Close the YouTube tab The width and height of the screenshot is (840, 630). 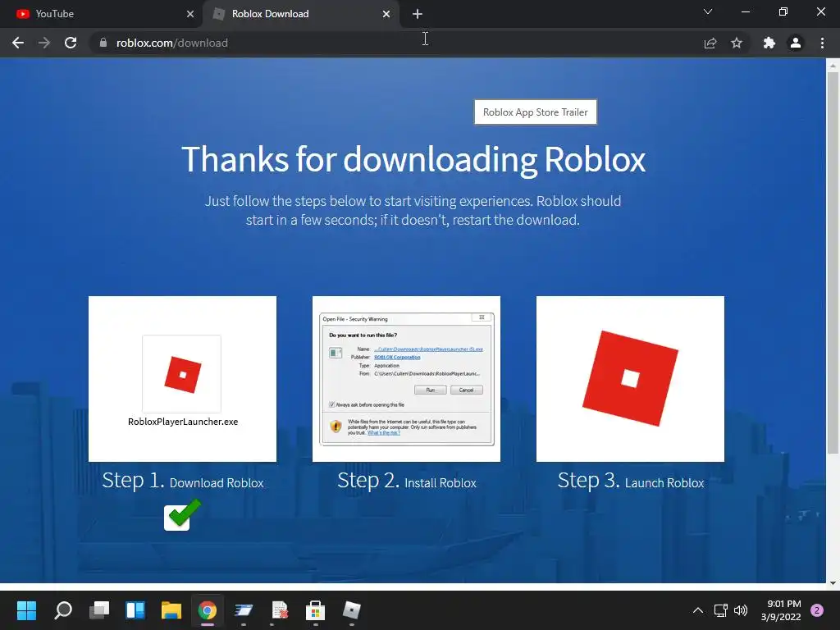point(190,14)
